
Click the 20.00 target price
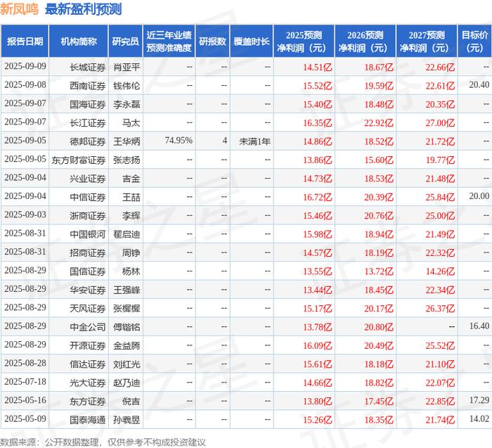(x=479, y=196)
